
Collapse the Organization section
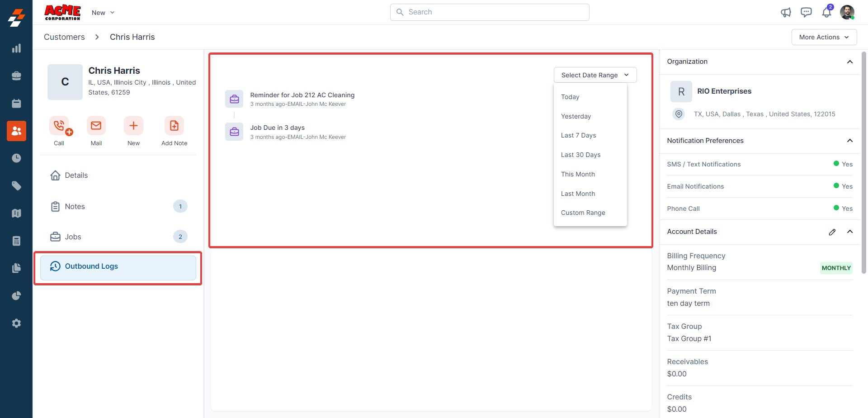[x=850, y=62]
